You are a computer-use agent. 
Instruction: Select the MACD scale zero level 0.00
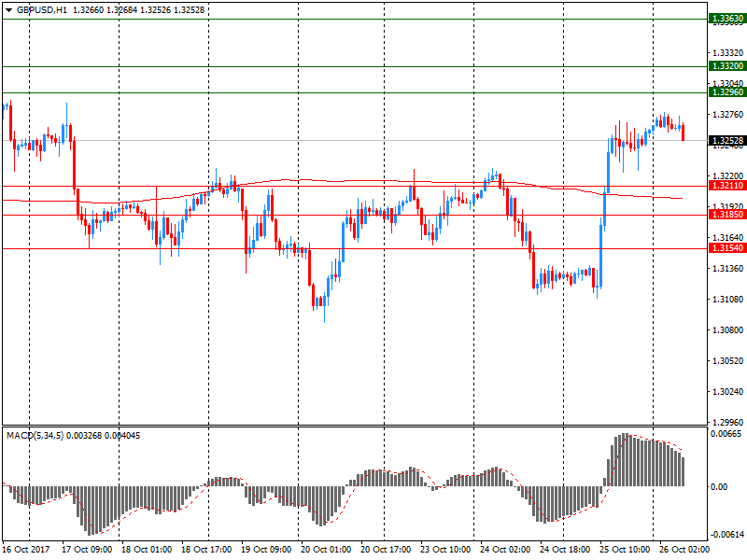[719, 486]
